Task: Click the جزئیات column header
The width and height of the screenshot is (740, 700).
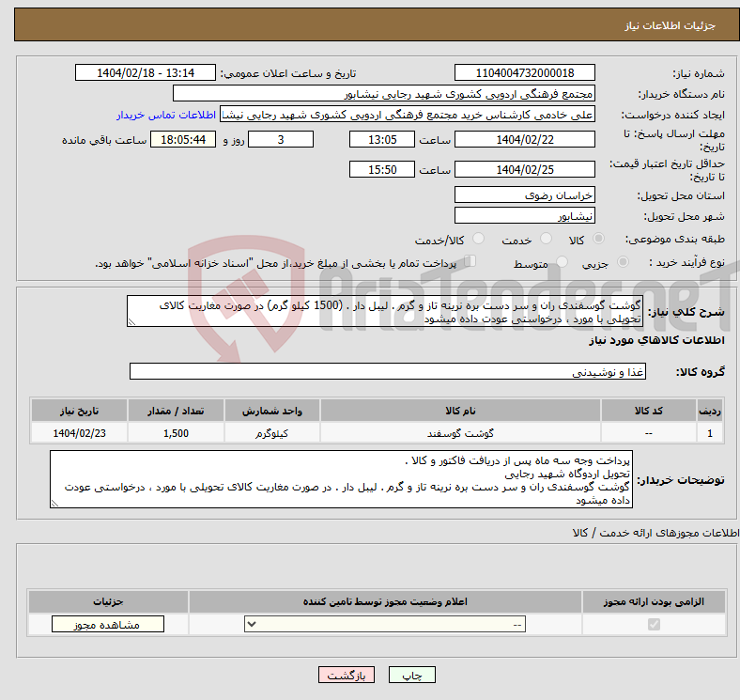Action: [108, 601]
